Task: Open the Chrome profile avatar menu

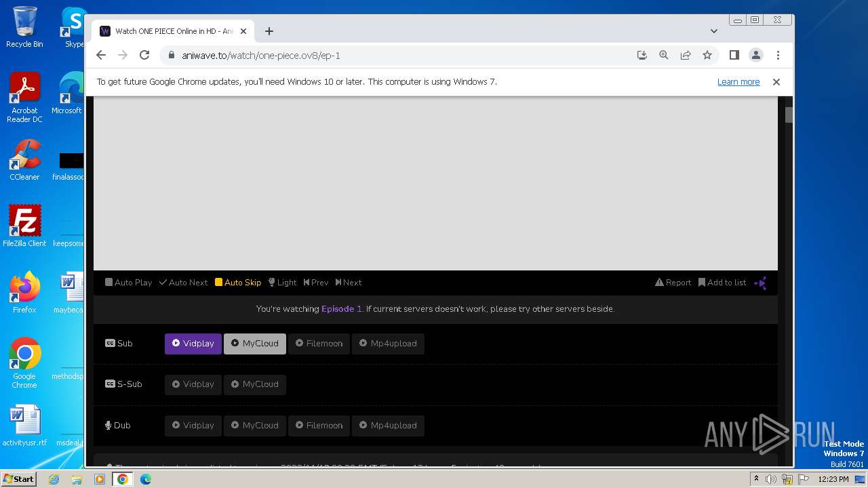Action: pos(756,56)
